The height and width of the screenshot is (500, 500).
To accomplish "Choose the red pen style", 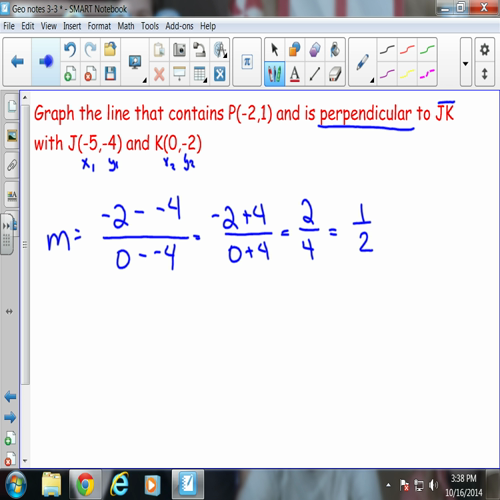I will pos(407,50).
